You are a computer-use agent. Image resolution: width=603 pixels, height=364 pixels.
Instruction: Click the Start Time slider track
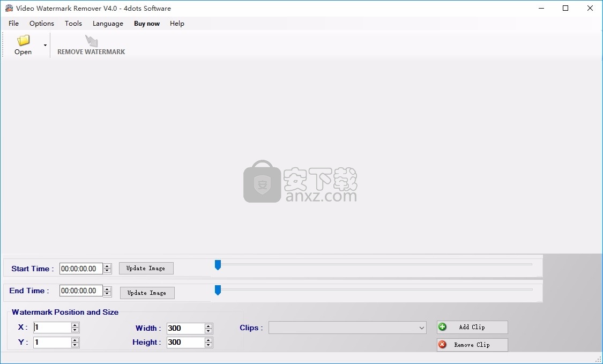(x=374, y=264)
